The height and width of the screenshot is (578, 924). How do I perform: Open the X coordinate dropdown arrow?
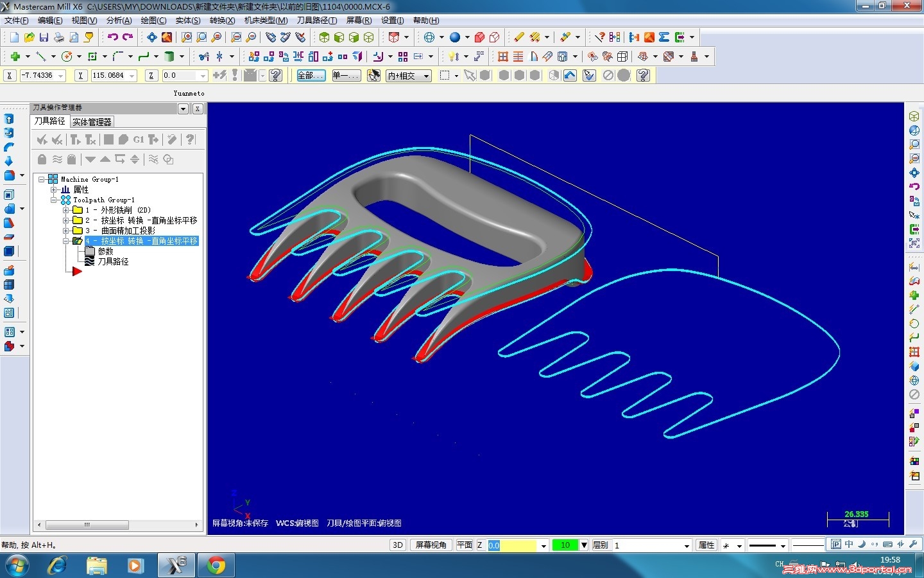pyautogui.click(x=61, y=76)
